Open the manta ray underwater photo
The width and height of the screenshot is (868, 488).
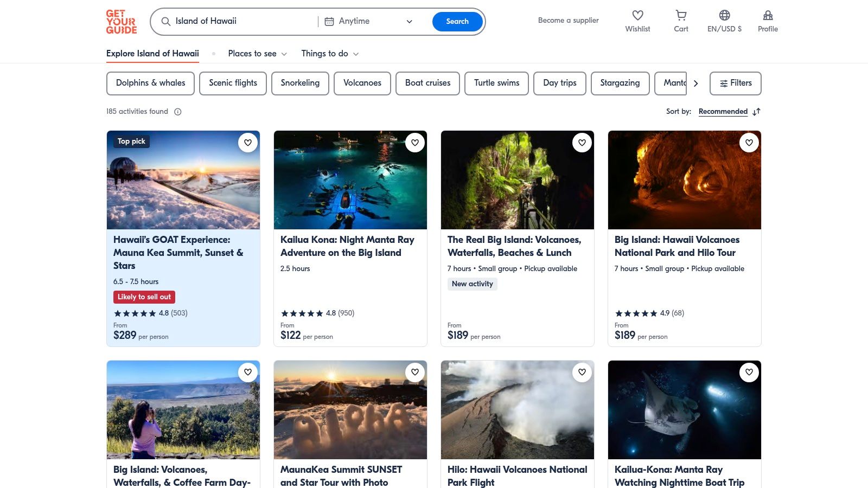(685, 410)
